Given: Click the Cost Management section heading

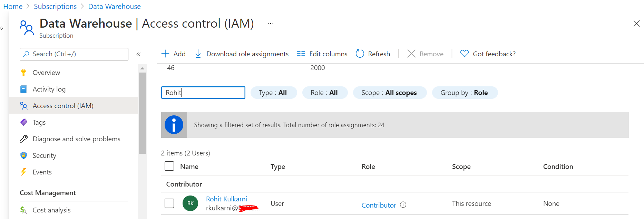Looking at the screenshot, I should pos(48,193).
